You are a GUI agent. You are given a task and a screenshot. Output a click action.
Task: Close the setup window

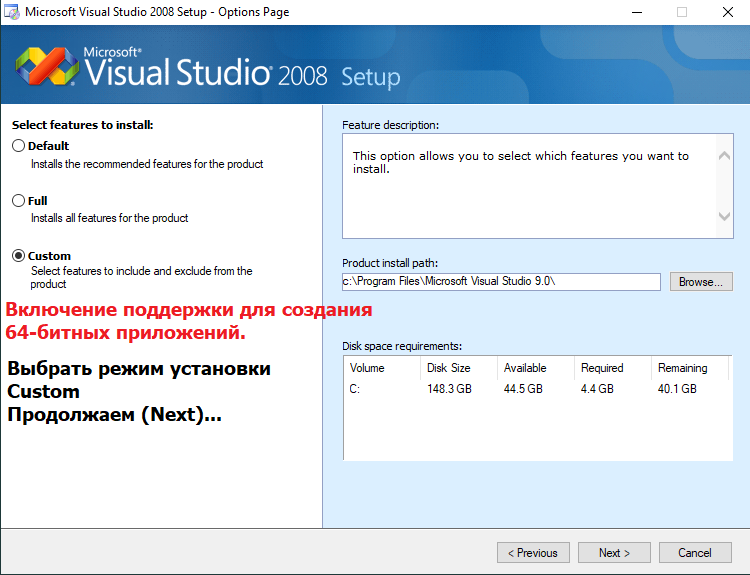point(728,12)
